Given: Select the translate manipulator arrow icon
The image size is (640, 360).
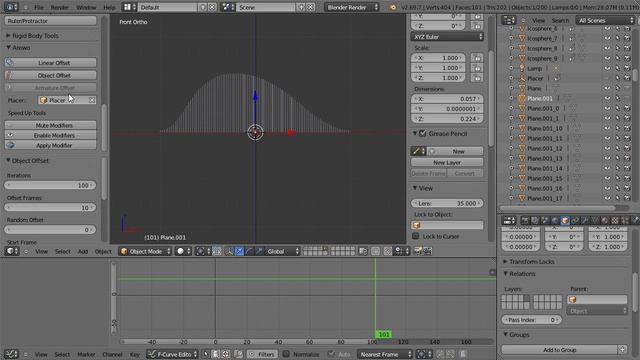Looking at the screenshot, I should pyautogui.click(x=239, y=251).
